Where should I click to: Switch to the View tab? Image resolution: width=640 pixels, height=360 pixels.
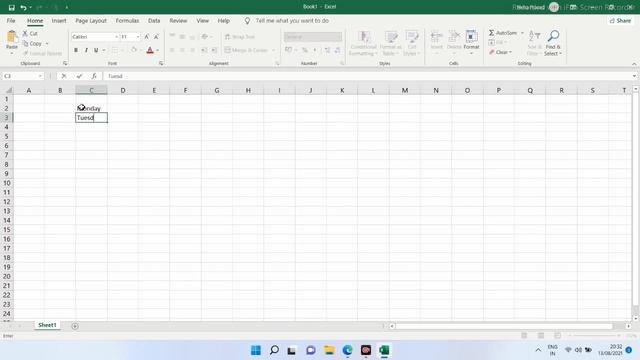(x=202, y=20)
